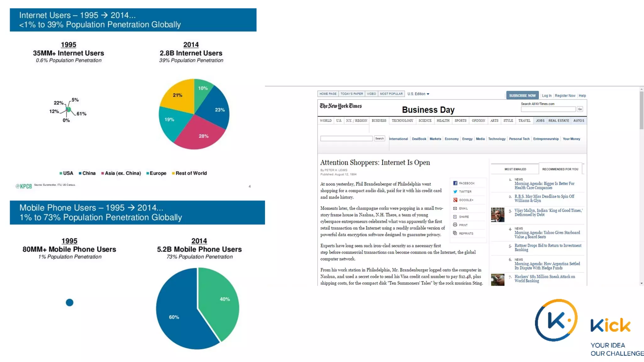Viewport: 644px width, 362px height.
Task: Select the Recommended For You tab
Action: coord(560,169)
